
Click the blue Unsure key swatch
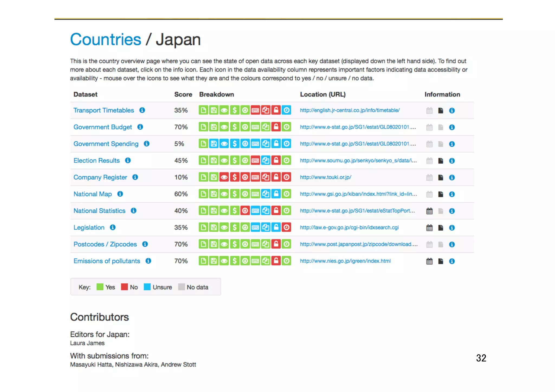tap(147, 287)
